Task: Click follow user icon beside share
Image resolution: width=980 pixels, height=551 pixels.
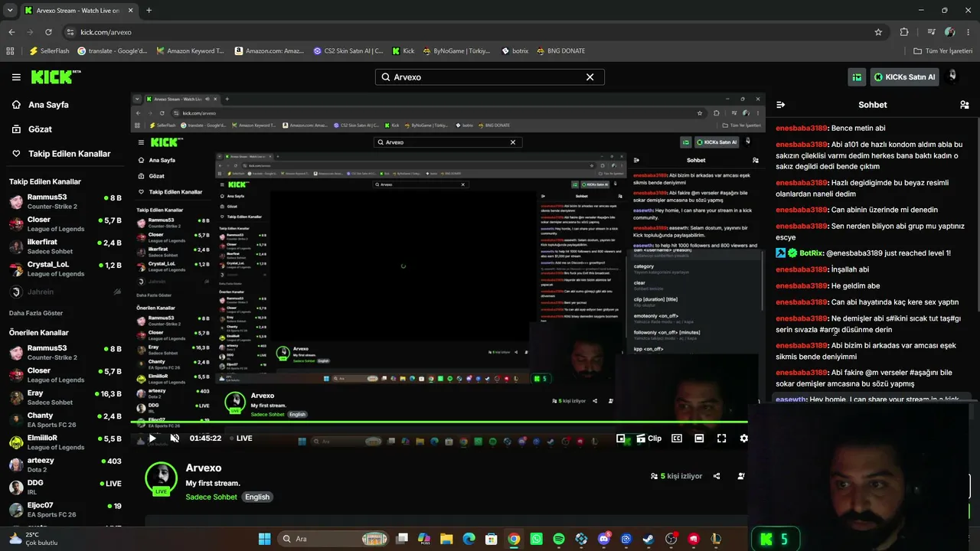Action: 740,476
